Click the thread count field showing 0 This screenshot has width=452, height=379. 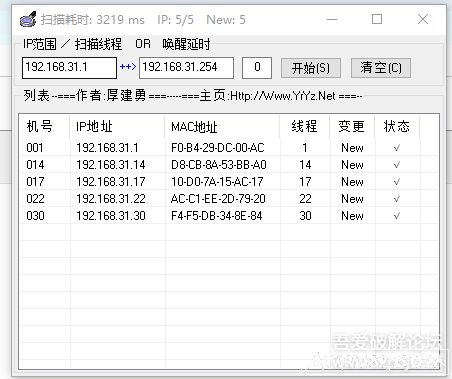(257, 68)
